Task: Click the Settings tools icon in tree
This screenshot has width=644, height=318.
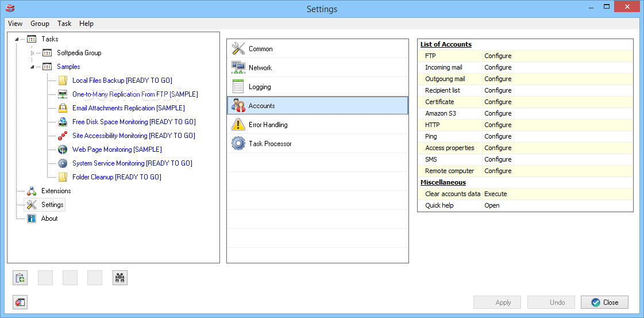Action: click(x=32, y=205)
